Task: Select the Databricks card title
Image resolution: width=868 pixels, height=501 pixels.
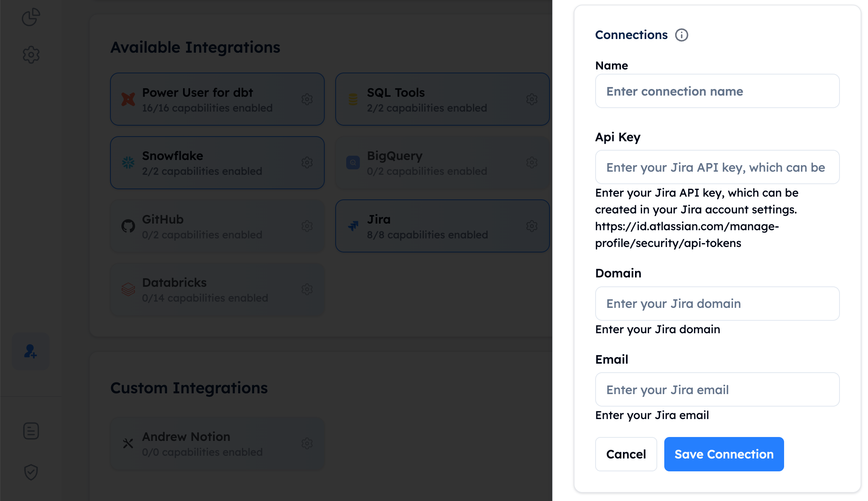Action: pos(174,282)
